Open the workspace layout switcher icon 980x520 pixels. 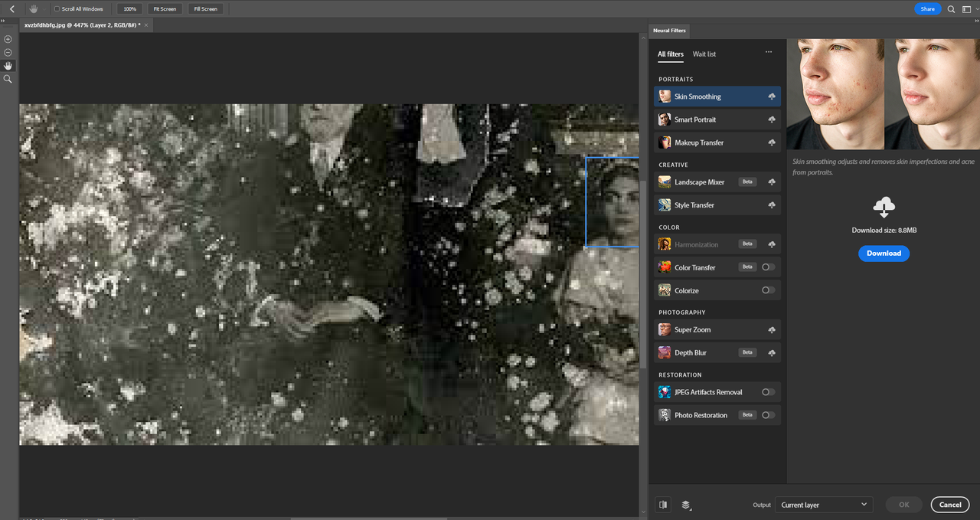click(966, 9)
